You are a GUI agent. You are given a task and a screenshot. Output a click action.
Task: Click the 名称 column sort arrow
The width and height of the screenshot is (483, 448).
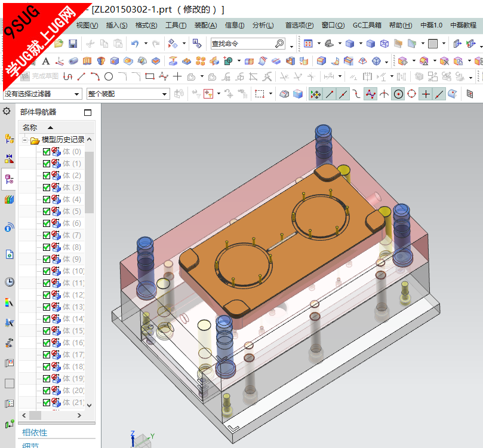click(51, 128)
